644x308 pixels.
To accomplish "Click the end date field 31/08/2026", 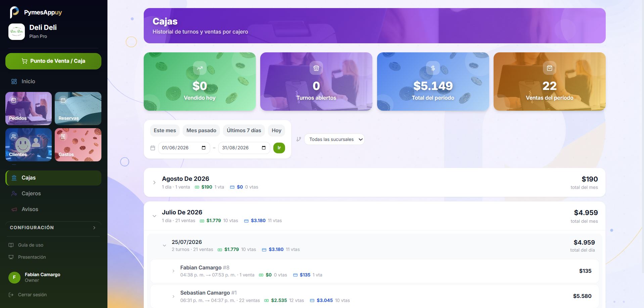I will (x=244, y=148).
